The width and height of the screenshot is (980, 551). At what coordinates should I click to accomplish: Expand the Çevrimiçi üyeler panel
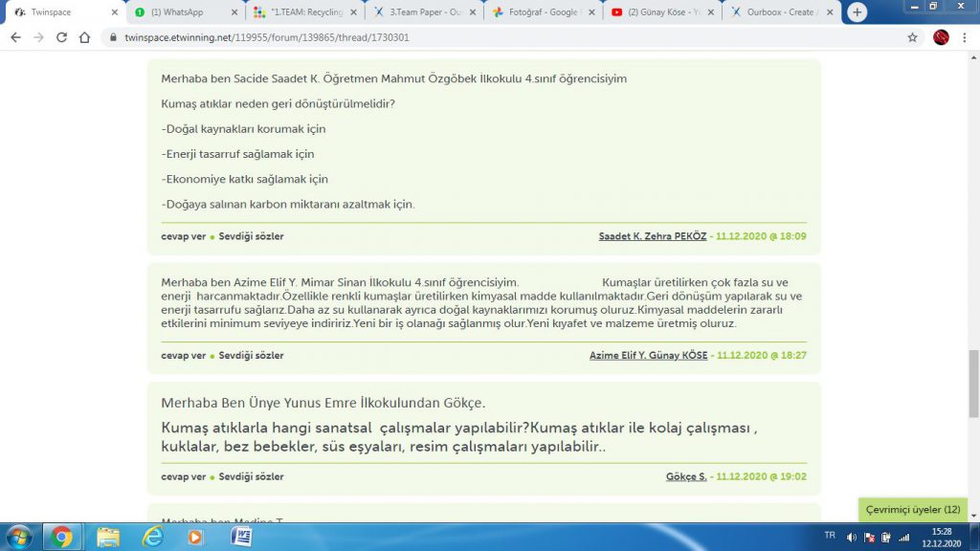tap(912, 510)
